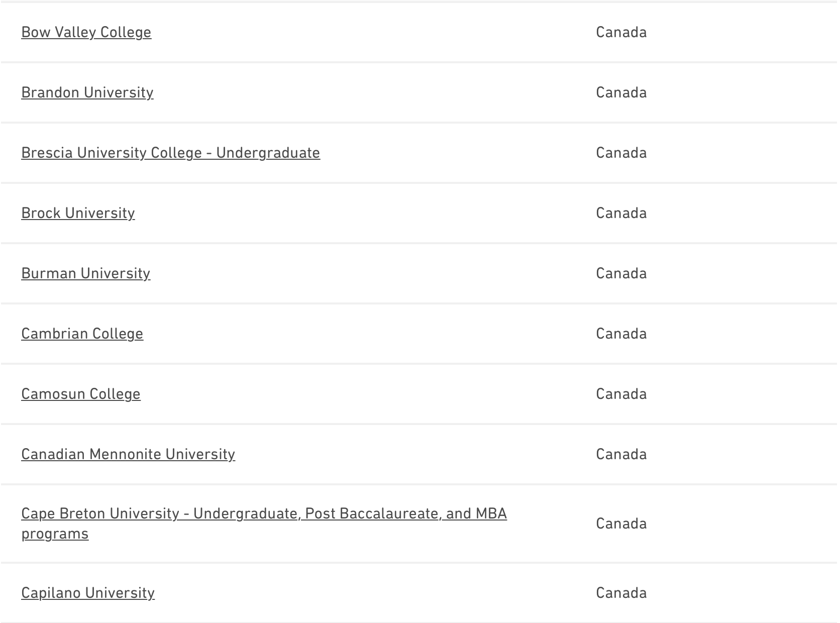Select the Brock University link
This screenshot has height=623, width=840.
point(78,213)
